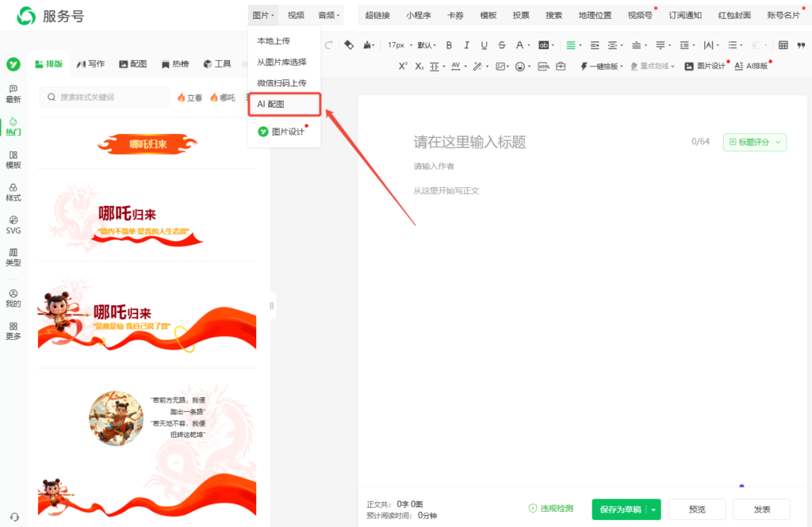Click 超链接 in the top bar
The image size is (812, 527).
[377, 16]
